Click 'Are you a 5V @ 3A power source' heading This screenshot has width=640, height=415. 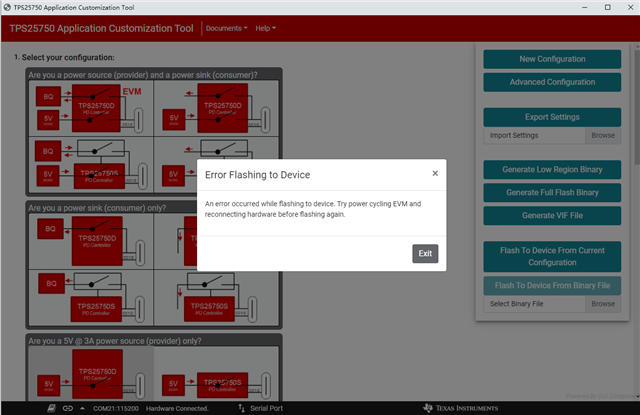tap(115, 341)
